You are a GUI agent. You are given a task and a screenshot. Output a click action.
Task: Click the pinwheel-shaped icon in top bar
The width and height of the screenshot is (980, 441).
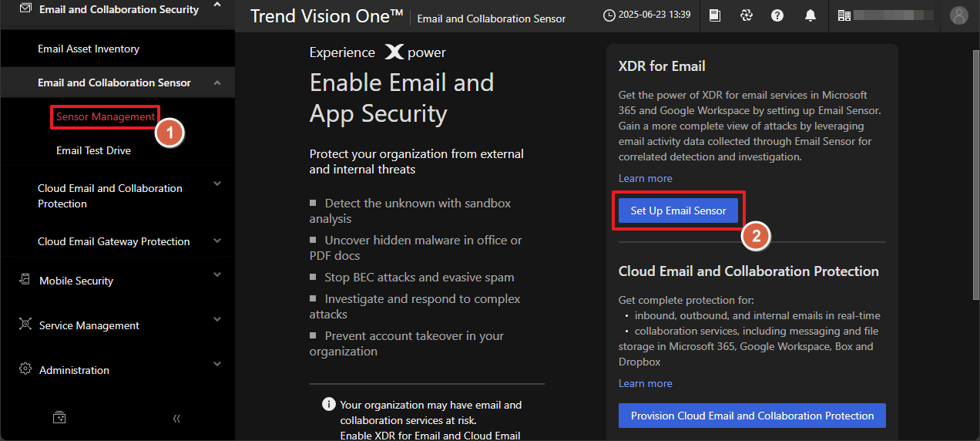coord(745,15)
